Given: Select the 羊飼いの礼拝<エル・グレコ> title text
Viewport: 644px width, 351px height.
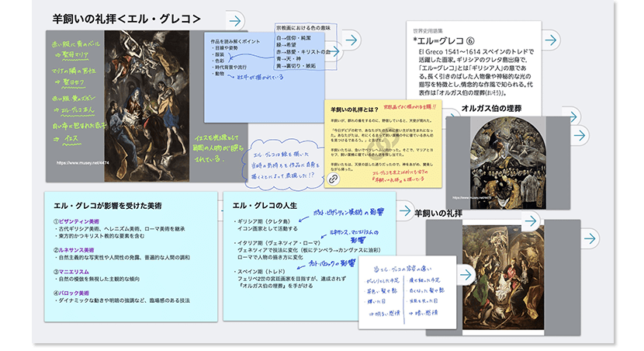Looking at the screenshot, I should [126, 19].
